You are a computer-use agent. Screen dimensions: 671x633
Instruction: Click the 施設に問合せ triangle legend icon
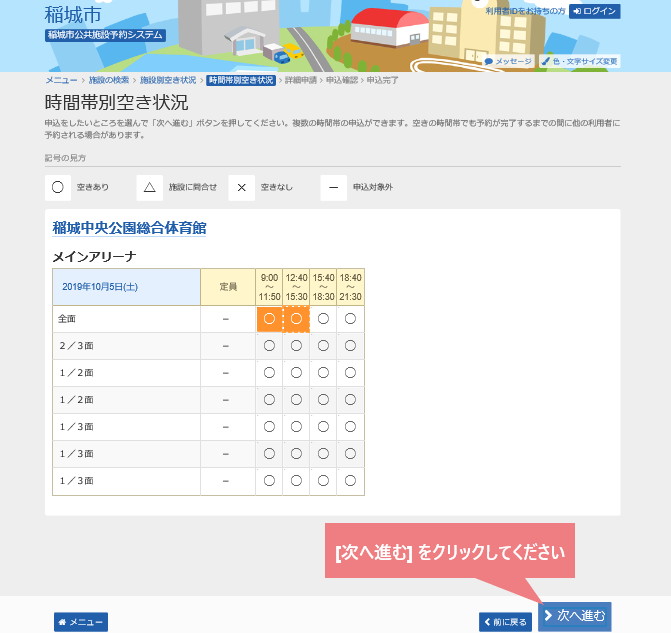[149, 187]
